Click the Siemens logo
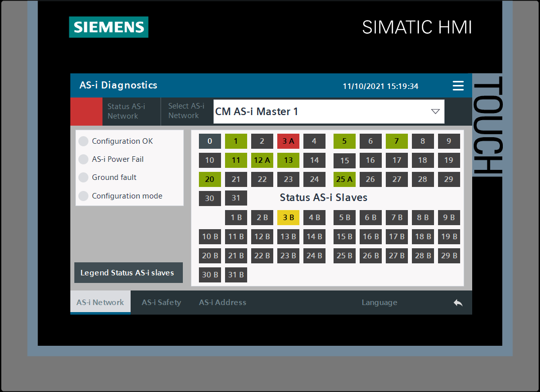This screenshot has width=540, height=392. [109, 27]
